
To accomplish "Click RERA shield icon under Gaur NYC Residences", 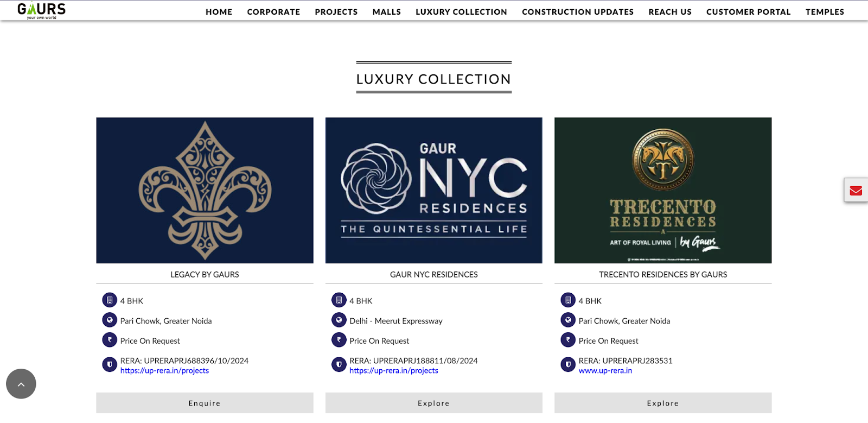I will point(339,365).
